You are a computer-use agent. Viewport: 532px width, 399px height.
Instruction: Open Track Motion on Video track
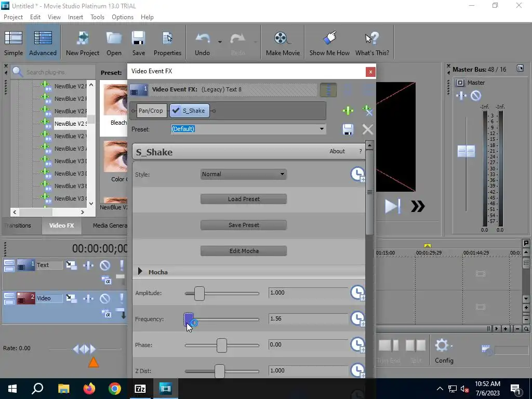coord(72,299)
